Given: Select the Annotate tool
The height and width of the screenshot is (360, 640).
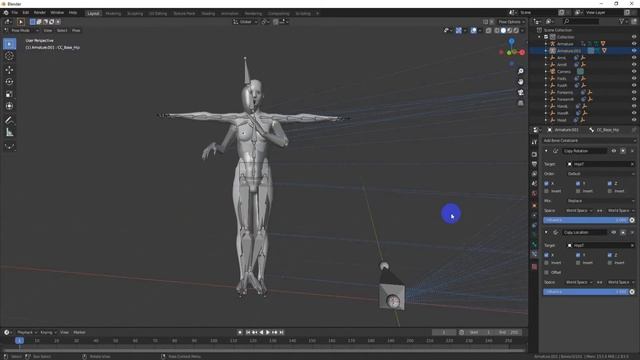Looking at the screenshot, I should click(9, 120).
